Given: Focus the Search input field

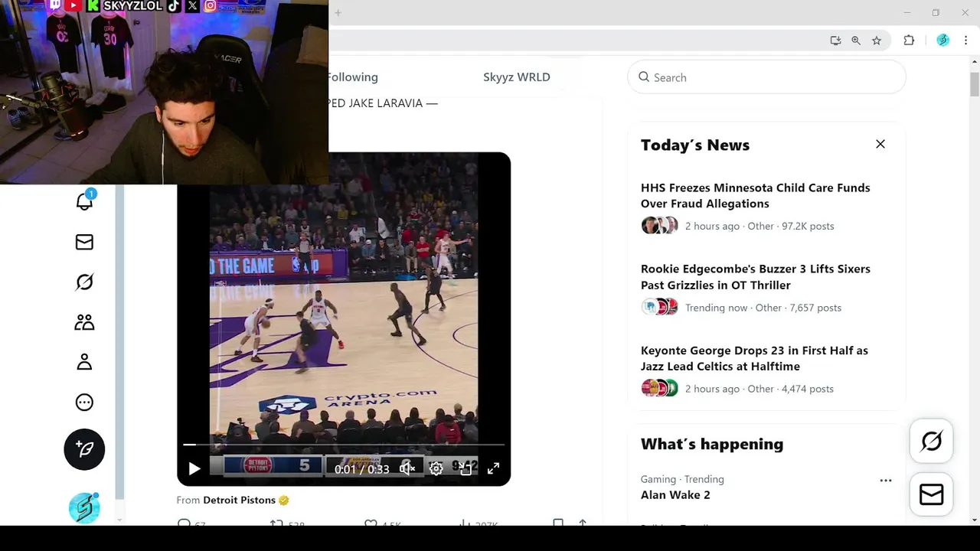Looking at the screenshot, I should coord(766,77).
